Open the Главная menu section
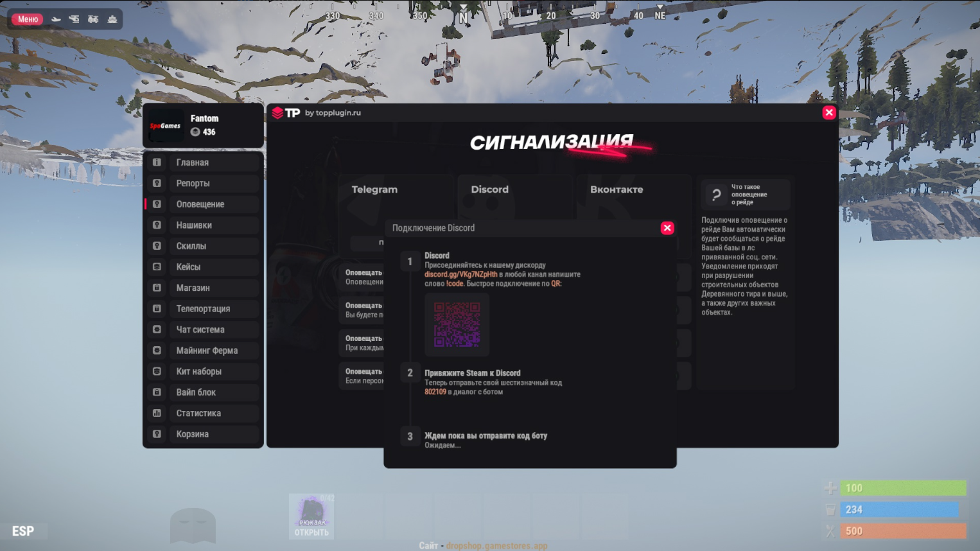Screen dimensions: 980x551 (193, 162)
